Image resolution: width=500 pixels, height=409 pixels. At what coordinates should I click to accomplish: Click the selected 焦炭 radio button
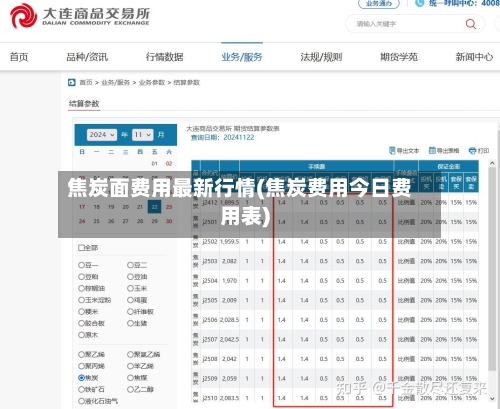point(81,378)
